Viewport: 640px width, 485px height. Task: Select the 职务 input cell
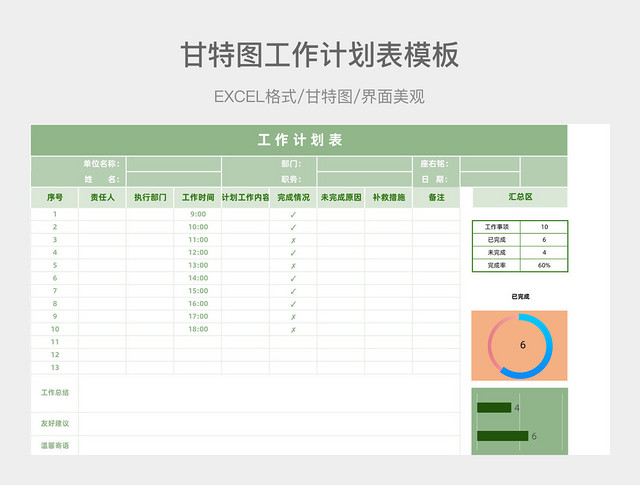(364, 179)
